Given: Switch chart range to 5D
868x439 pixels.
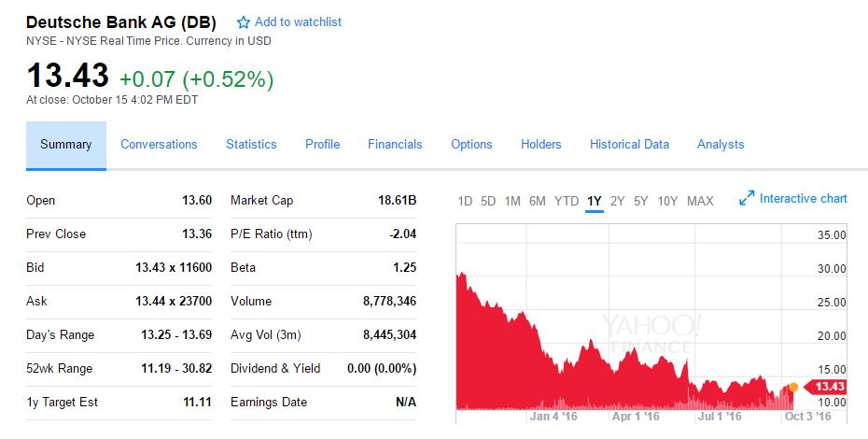Looking at the screenshot, I should 488,201.
